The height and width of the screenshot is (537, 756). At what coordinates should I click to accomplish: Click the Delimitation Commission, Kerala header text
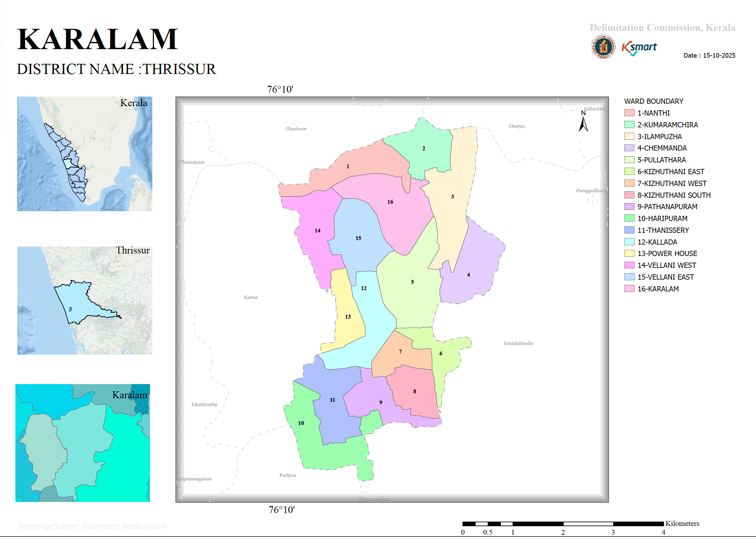pos(662,28)
